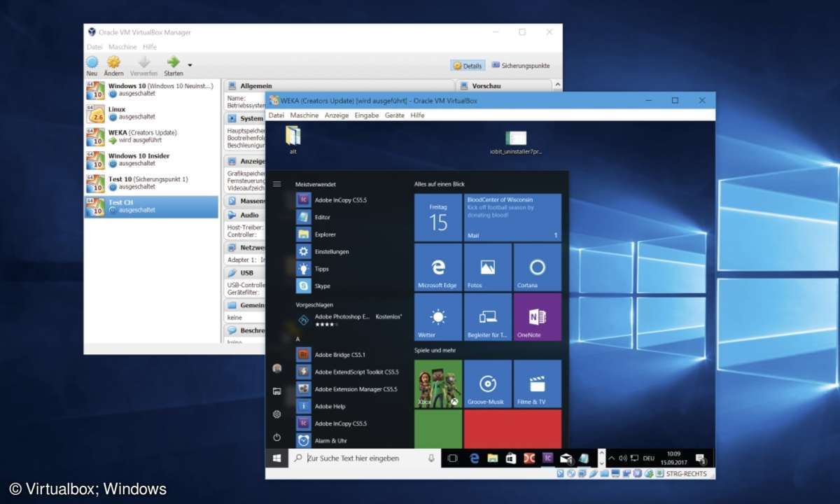Open the Fotos tile
This screenshot has width=840, height=504.
coord(488,267)
